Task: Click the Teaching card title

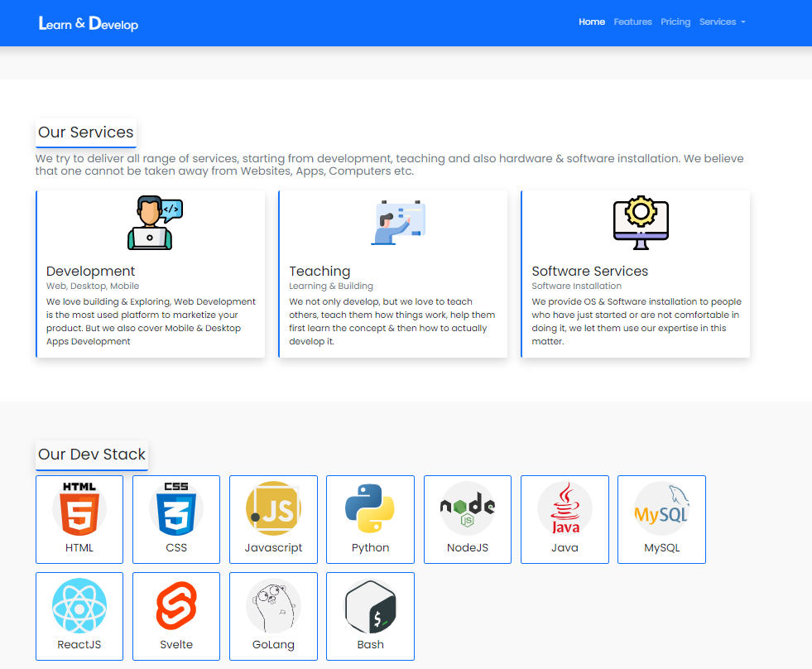Action: coord(320,271)
